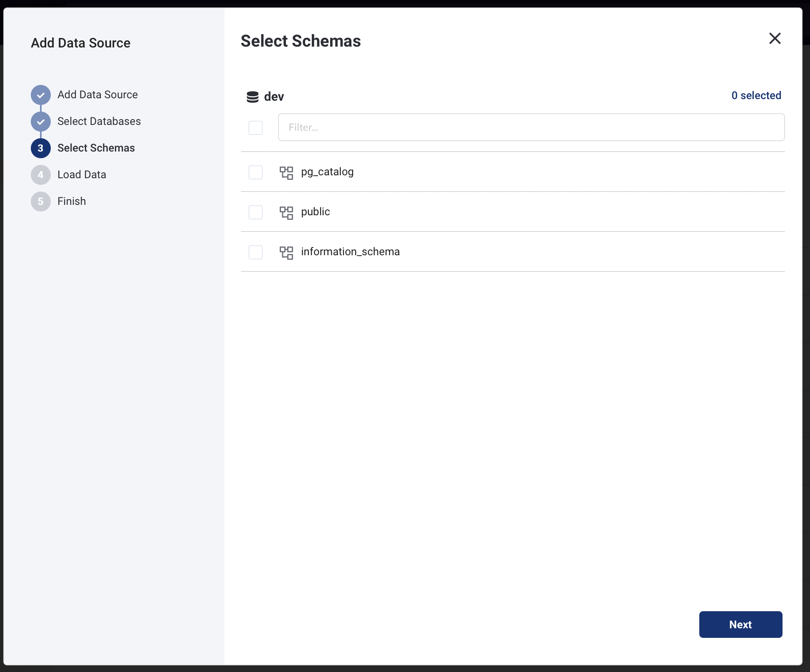Screen dimensions: 810x672
Task: Toggle the select-all schemas checkbox
Action: (256, 127)
